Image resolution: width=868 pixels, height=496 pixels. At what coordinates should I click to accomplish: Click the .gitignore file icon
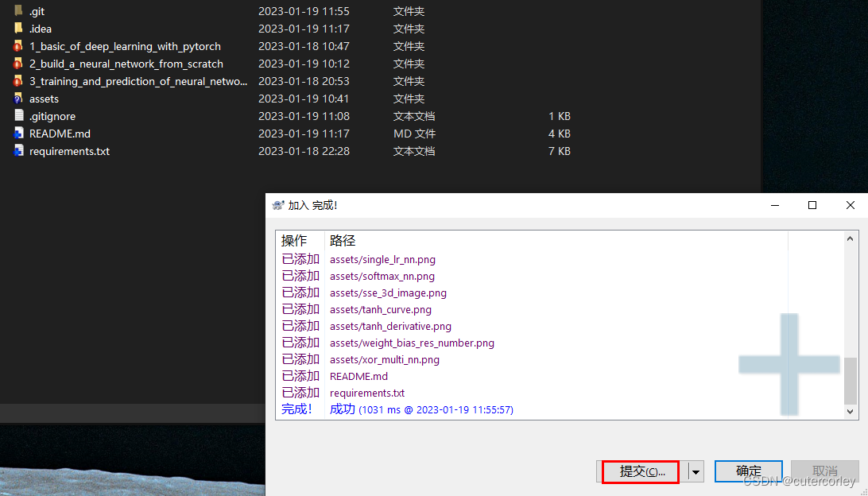click(19, 116)
